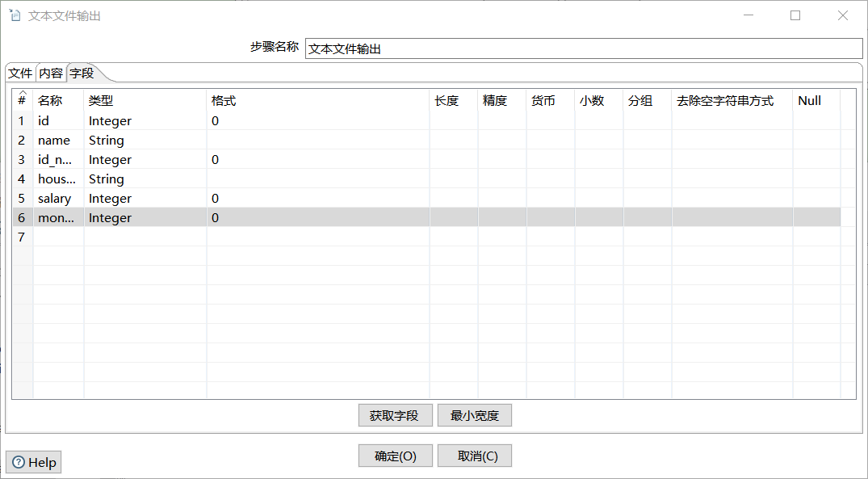
Task: Open Help via the question mark button
Action: point(34,462)
